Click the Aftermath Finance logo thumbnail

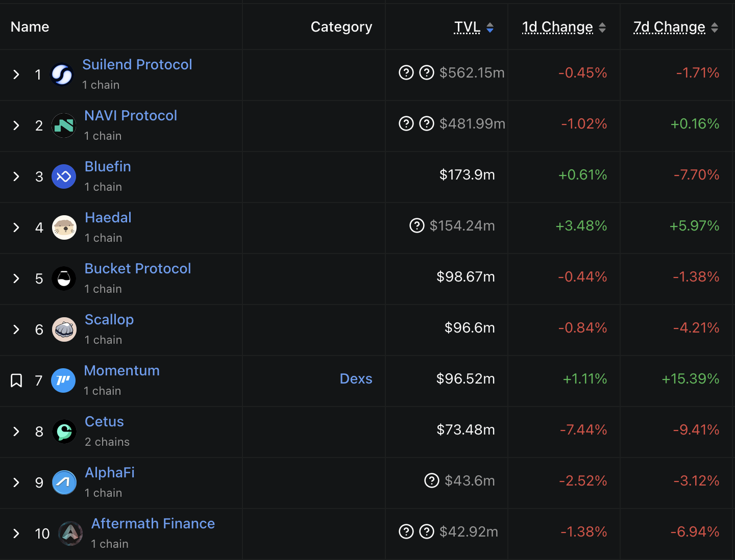pos(70,533)
